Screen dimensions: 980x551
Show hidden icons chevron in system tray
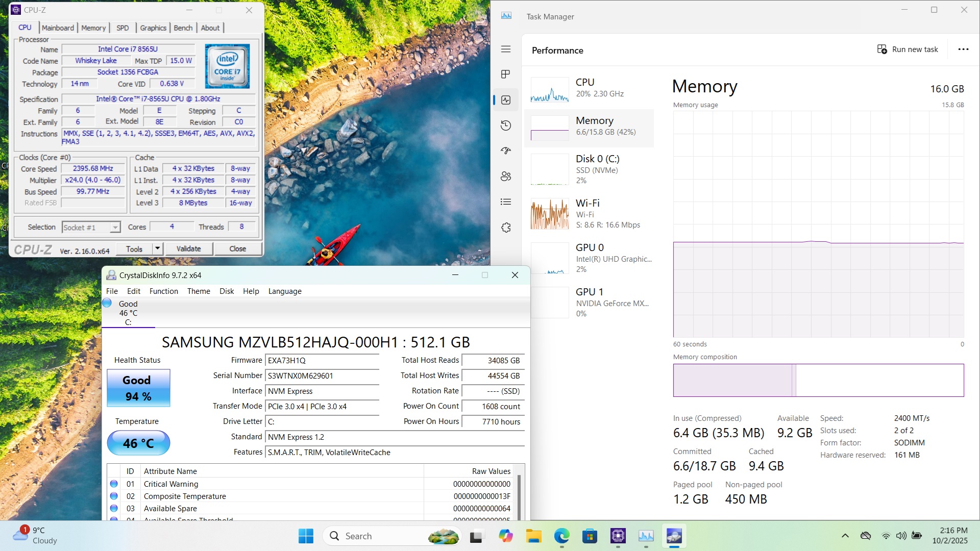point(845,536)
